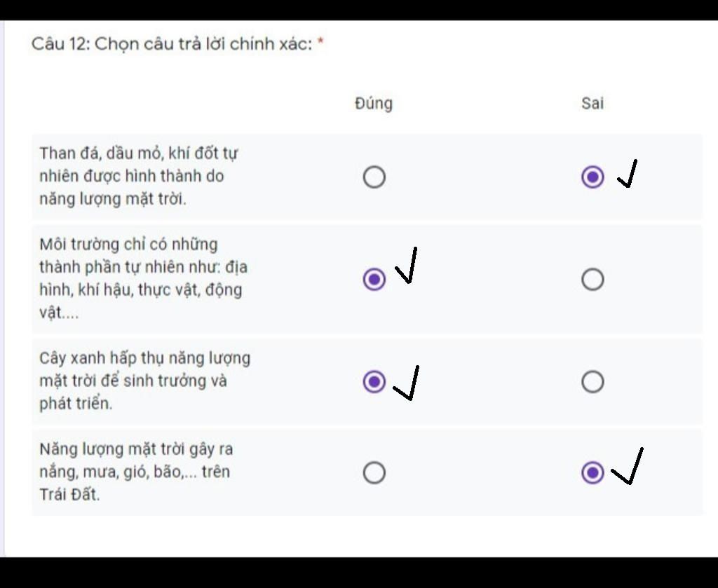Select Sai for the 'Than đá, dầu mỏ' statement
The width and height of the screenshot is (718, 588).
coord(592,177)
